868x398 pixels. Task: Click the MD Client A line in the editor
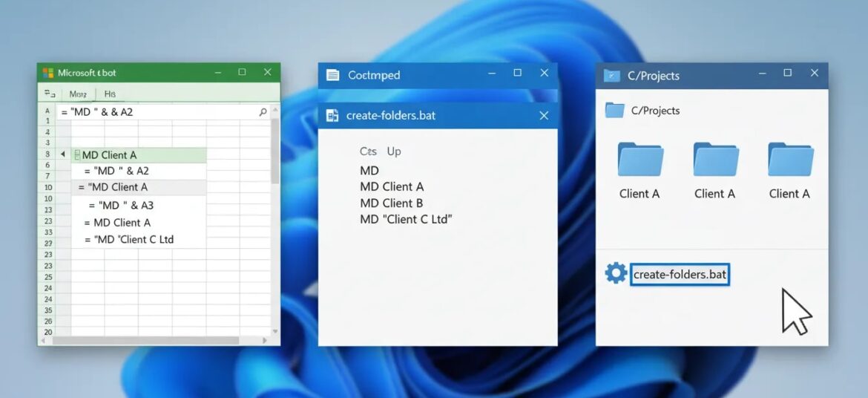coord(392,187)
